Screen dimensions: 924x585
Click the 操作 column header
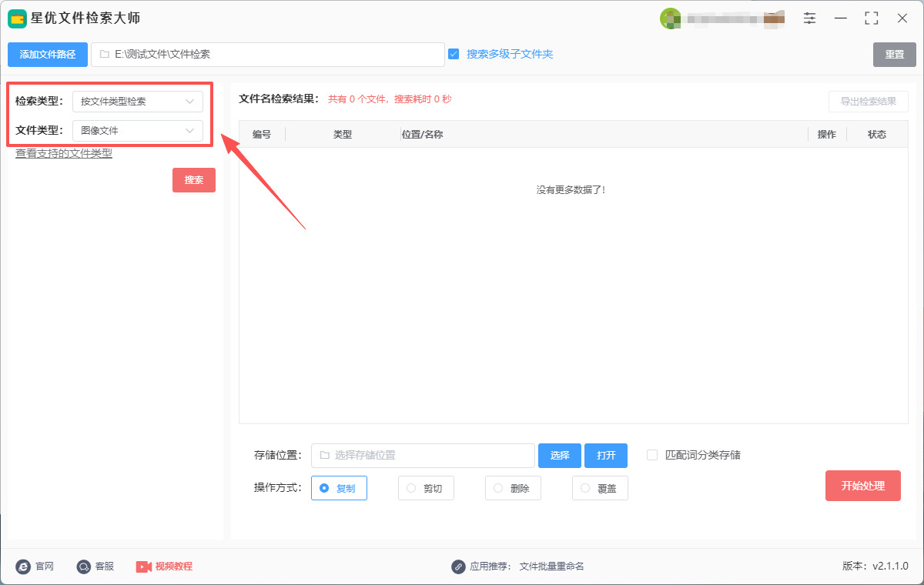coord(827,134)
